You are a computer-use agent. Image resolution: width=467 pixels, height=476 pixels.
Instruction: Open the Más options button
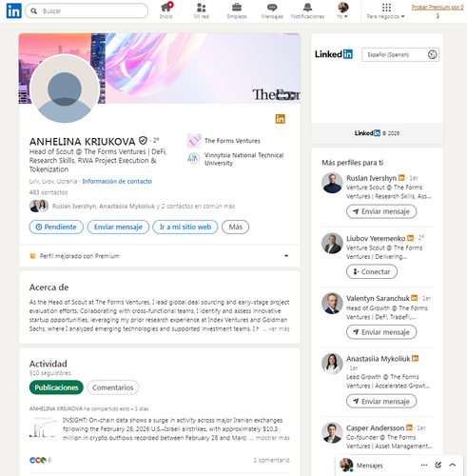[x=235, y=227]
